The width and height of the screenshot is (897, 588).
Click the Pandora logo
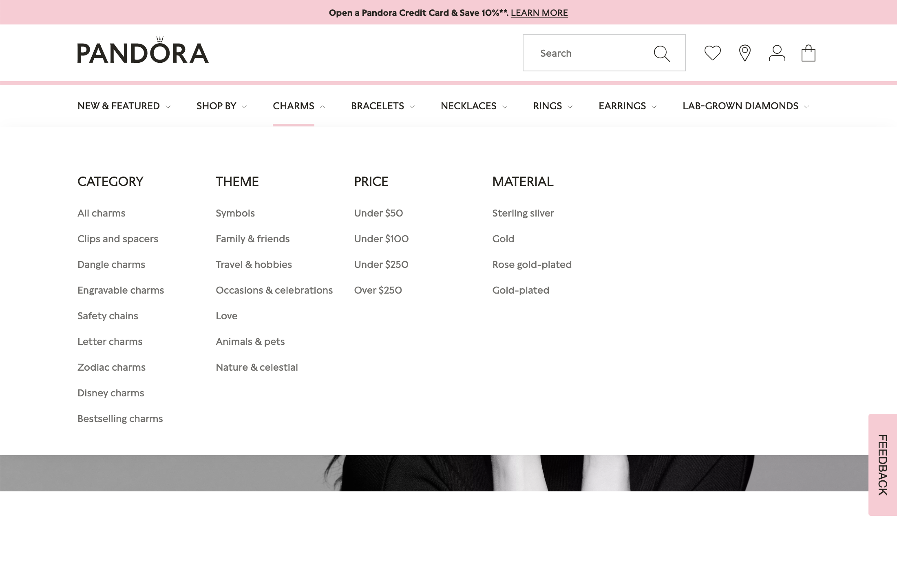[142, 51]
